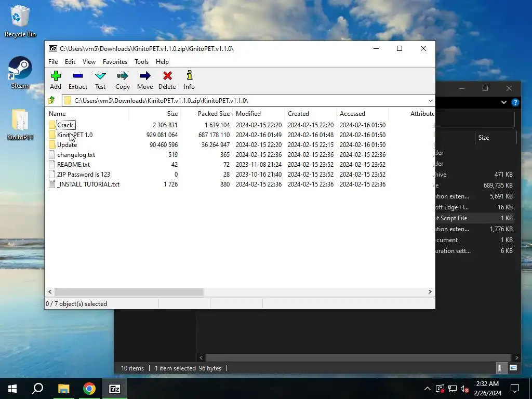Select the README.txt file icon
The width and height of the screenshot is (532, 399).
tap(52, 165)
